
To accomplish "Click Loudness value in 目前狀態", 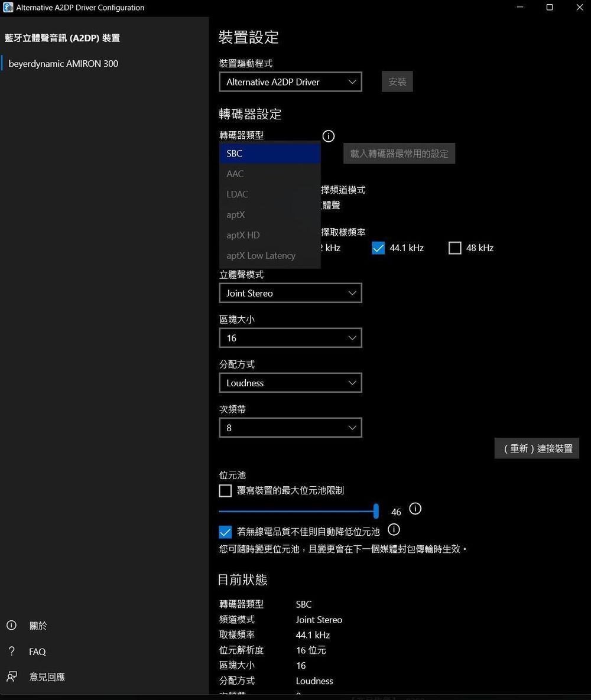I will [314, 681].
